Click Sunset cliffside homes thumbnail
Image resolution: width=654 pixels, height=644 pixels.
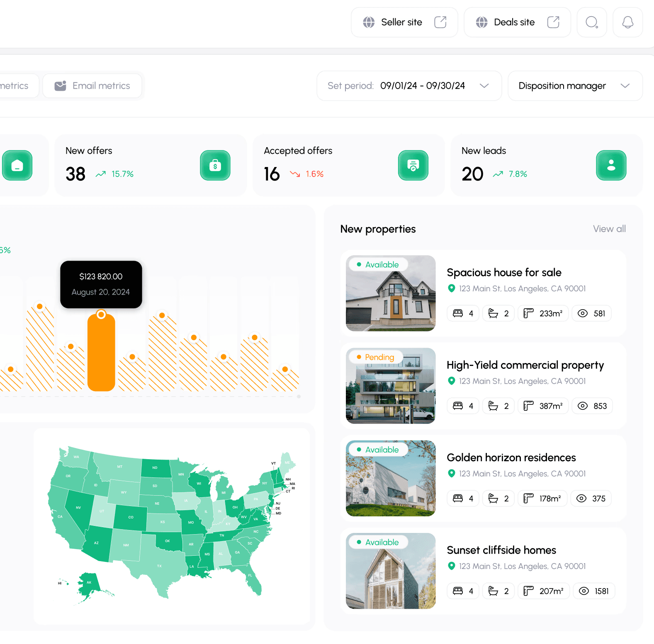click(391, 571)
